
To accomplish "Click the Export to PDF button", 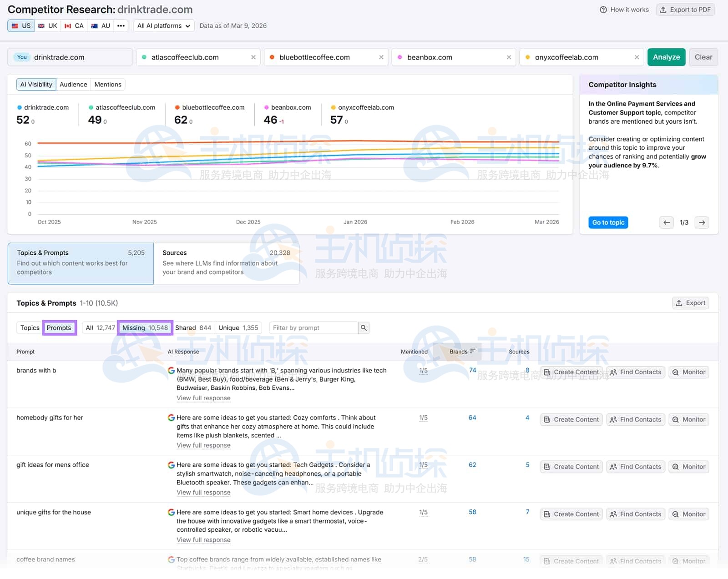I will click(x=685, y=10).
